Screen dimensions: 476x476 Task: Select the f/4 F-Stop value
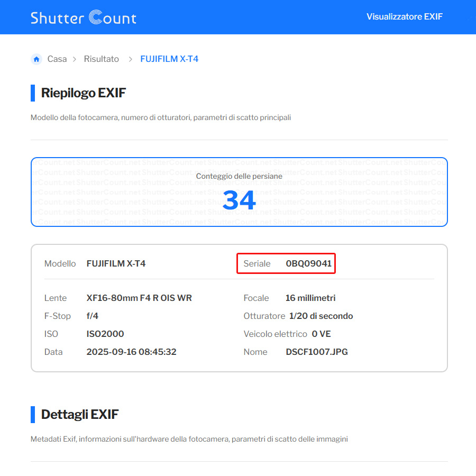92,316
